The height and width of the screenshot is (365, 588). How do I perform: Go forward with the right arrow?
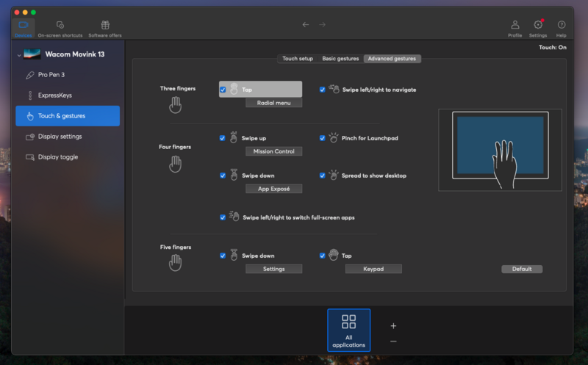322,25
